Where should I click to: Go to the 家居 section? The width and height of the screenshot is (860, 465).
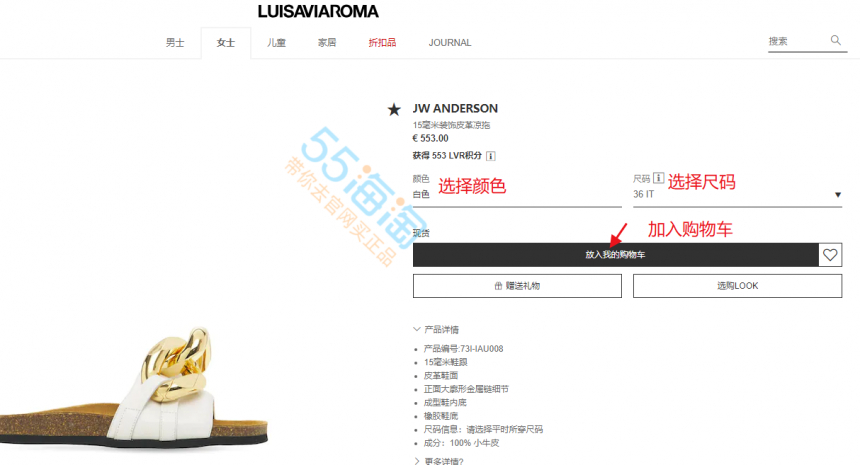pyautogui.click(x=327, y=43)
